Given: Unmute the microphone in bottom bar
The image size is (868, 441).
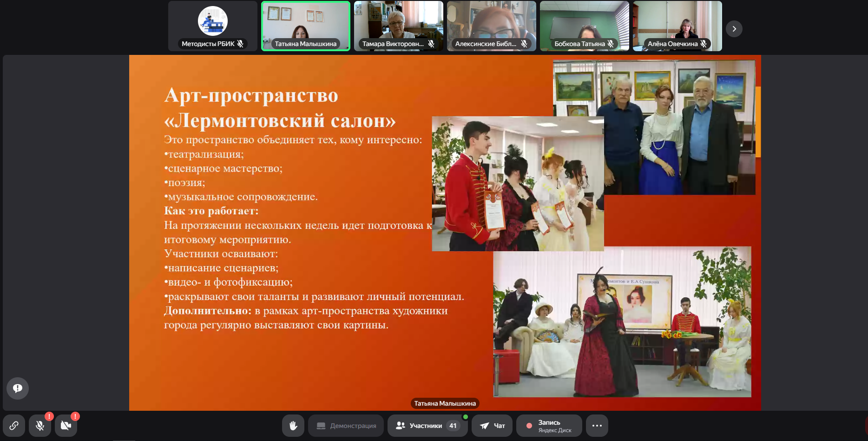Looking at the screenshot, I should click(x=40, y=426).
